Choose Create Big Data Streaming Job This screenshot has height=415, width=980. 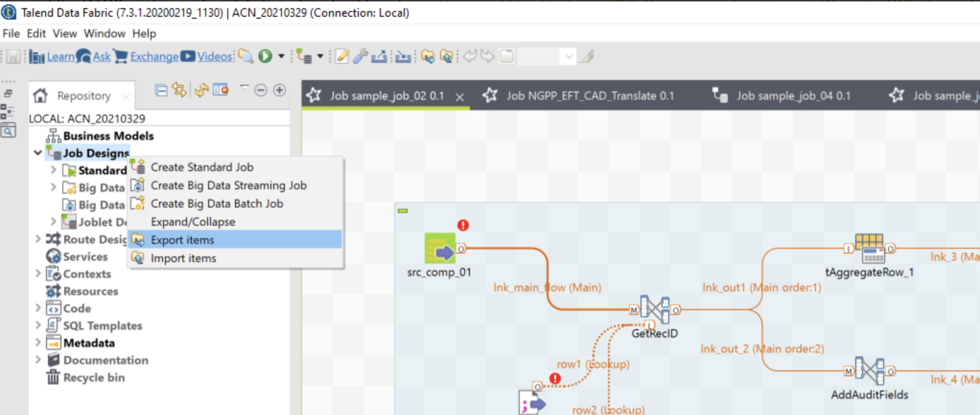click(235, 185)
